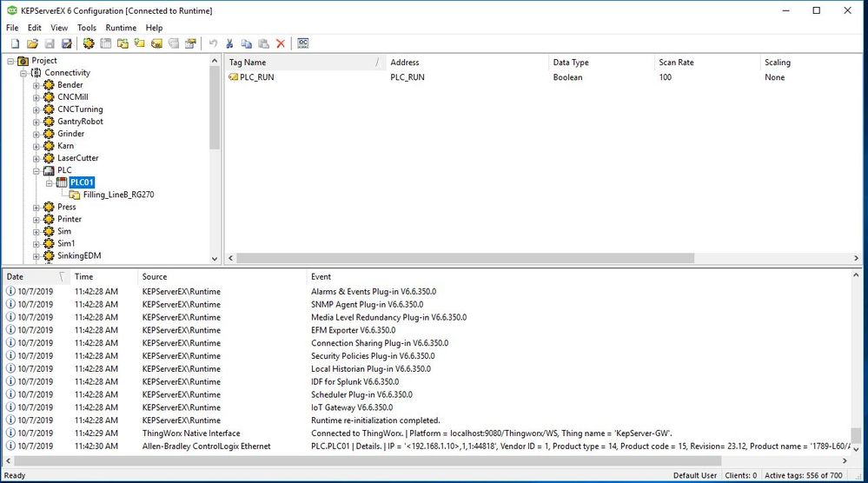Screen dimensions: 868x483
Task: Launch the Quick Client (QC) tool
Action: [303, 43]
